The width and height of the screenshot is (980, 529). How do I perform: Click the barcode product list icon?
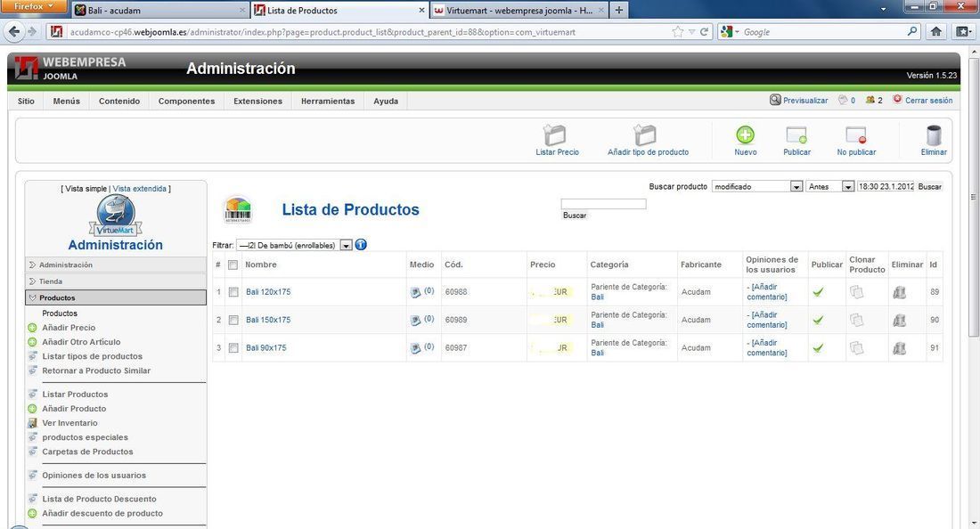point(238,210)
